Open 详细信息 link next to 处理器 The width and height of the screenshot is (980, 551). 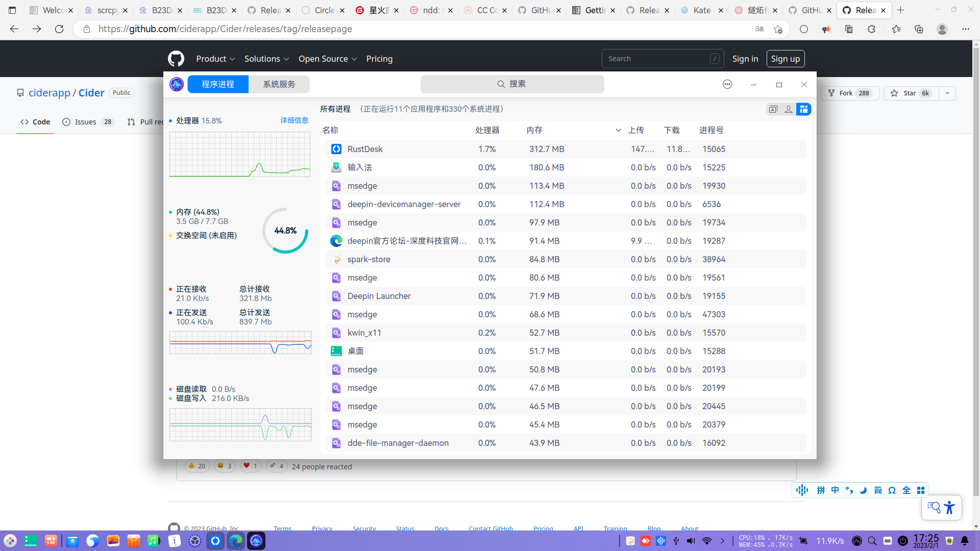[295, 120]
